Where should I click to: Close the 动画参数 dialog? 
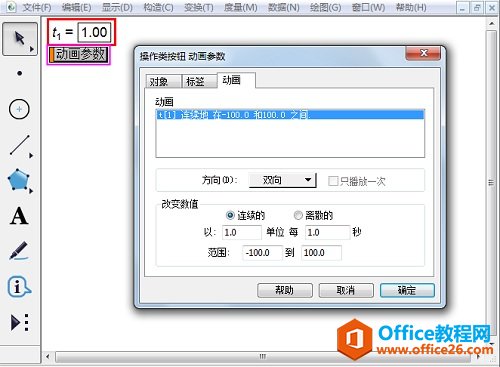point(423,53)
